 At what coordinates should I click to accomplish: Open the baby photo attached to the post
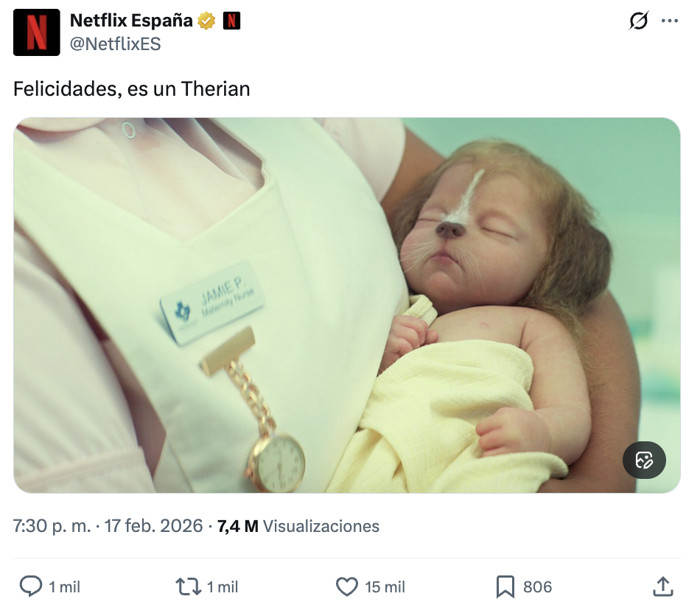point(346,305)
